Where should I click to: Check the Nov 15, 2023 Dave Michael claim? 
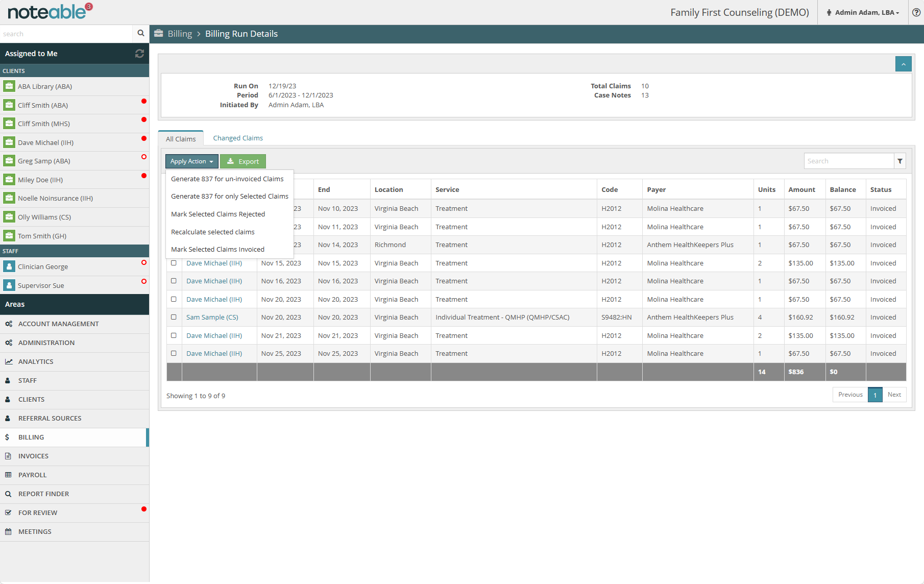[x=174, y=263]
